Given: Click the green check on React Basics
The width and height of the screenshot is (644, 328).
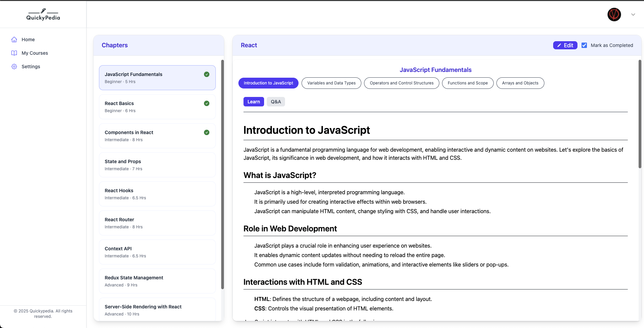Looking at the screenshot, I should point(207,103).
